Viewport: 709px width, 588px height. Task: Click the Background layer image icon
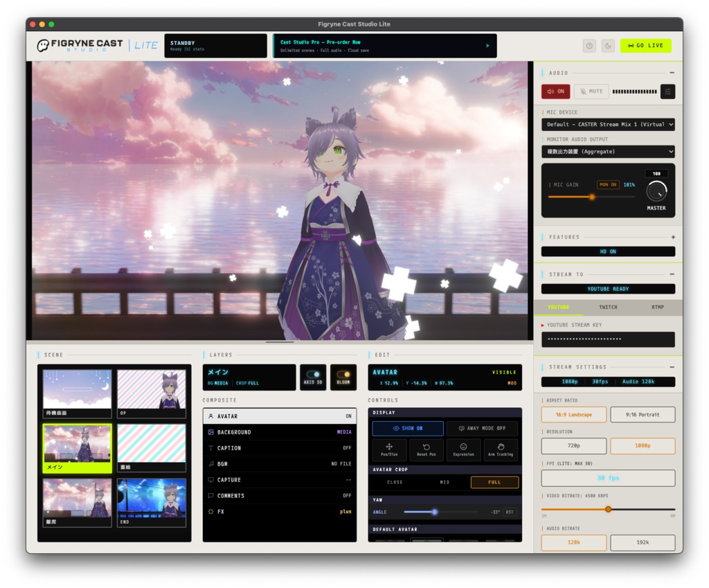pyautogui.click(x=210, y=432)
